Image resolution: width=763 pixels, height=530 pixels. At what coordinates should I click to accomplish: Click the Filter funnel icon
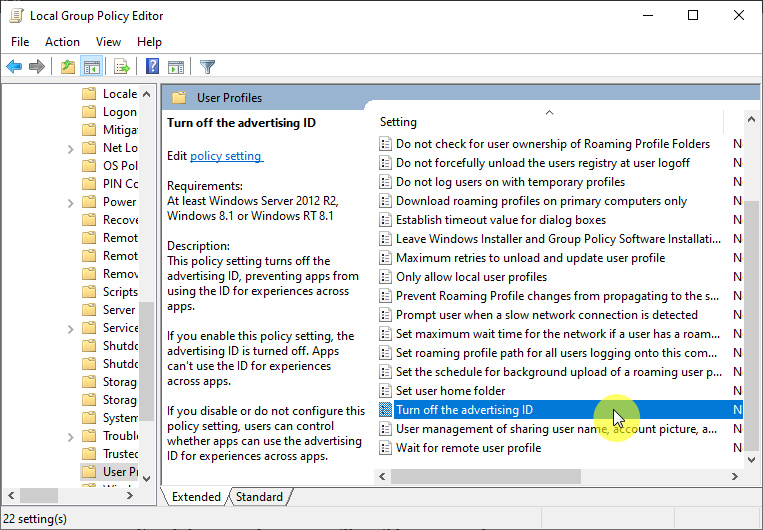tap(207, 67)
